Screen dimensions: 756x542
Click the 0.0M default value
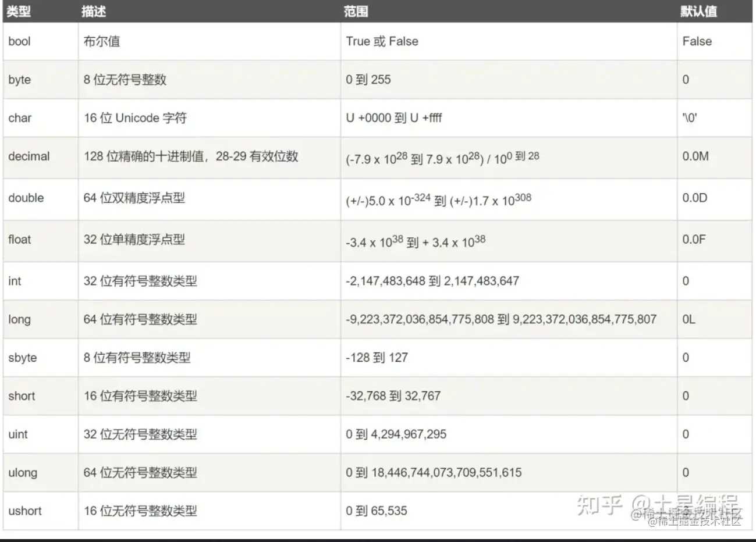(695, 156)
